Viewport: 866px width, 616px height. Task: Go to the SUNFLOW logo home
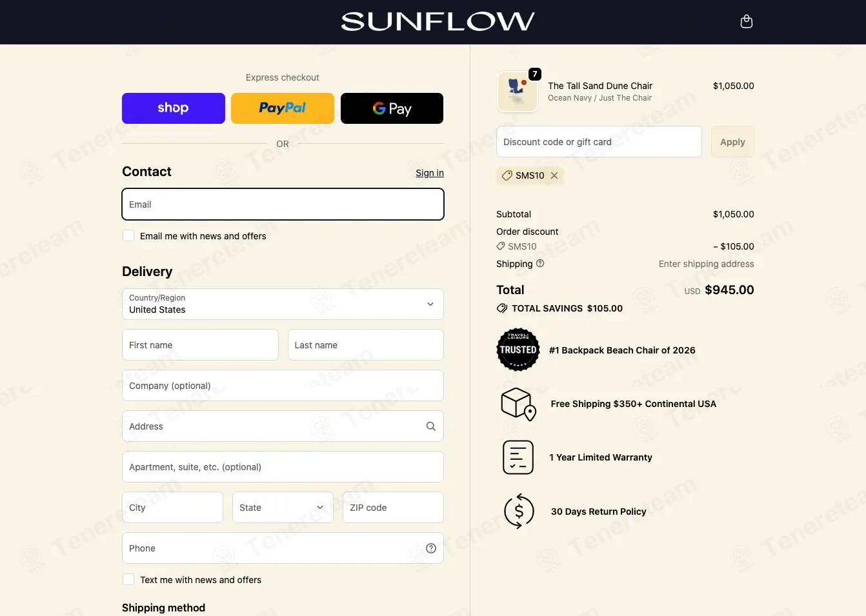click(x=438, y=22)
